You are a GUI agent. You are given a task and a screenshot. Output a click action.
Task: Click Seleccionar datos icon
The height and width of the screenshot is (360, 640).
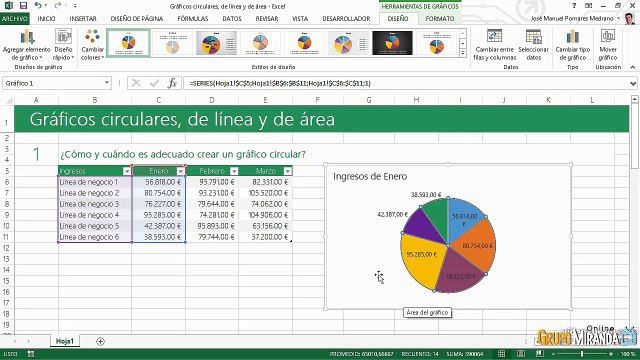(533, 45)
